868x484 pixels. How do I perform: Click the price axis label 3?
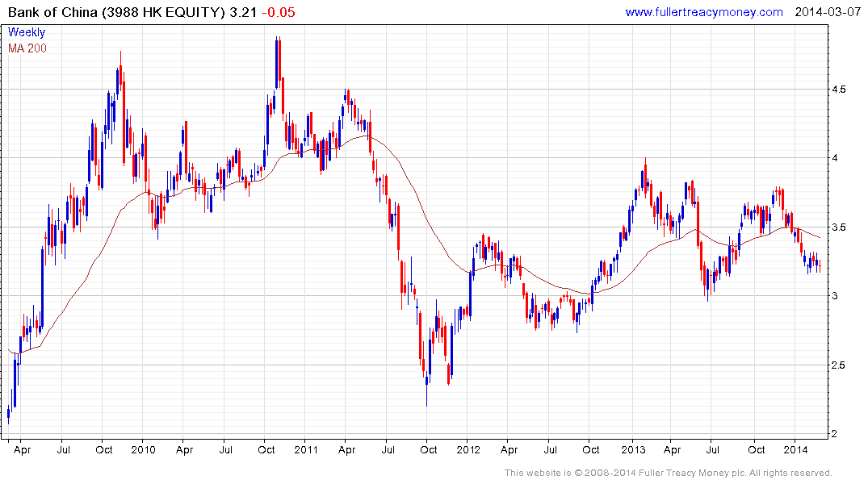click(835, 296)
